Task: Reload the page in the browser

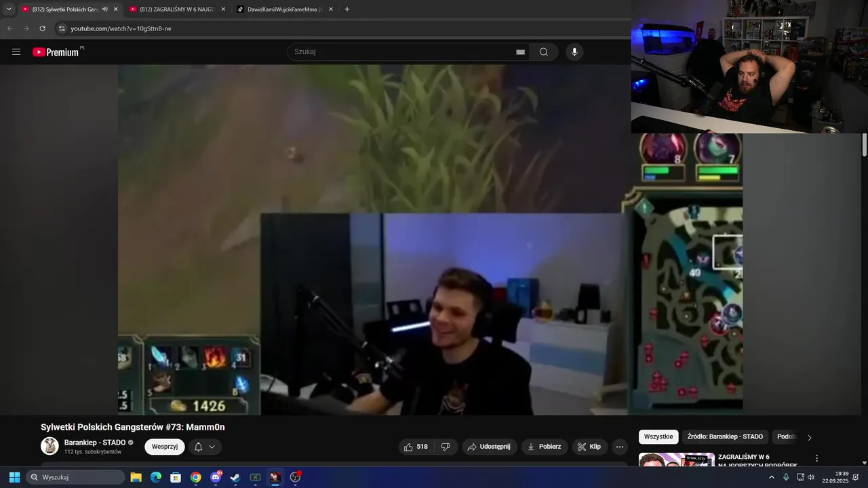Action: coord(42,28)
